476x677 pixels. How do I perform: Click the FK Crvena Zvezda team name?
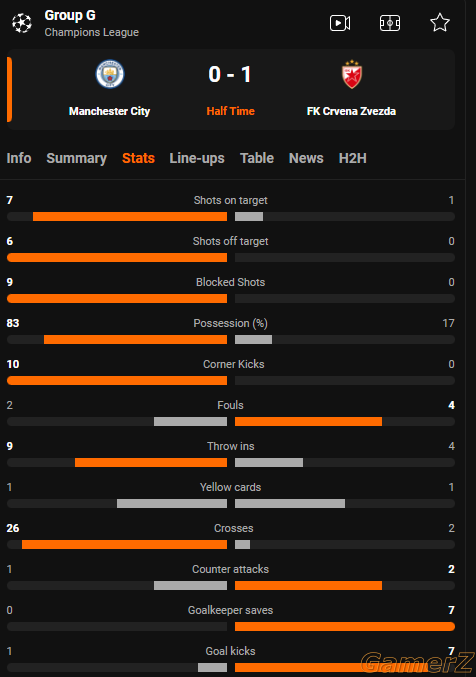point(351,111)
